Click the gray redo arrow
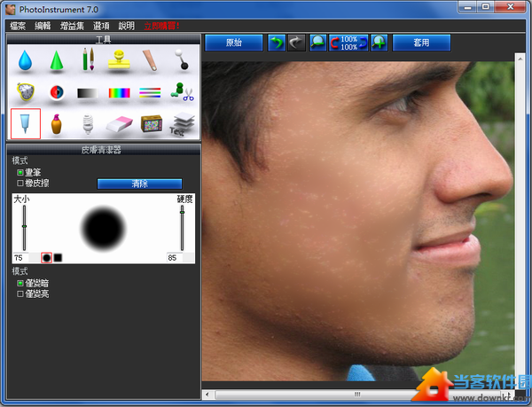 (x=296, y=43)
